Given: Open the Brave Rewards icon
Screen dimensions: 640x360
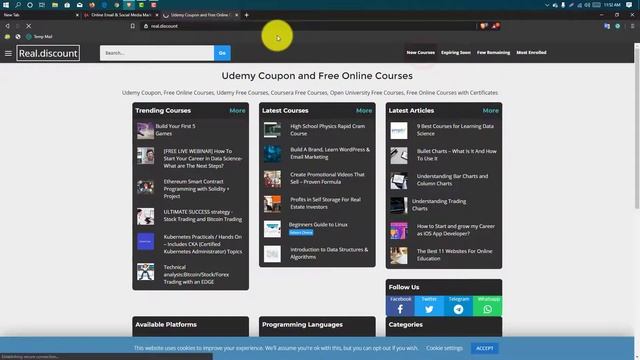Looking at the screenshot, I should pyautogui.click(x=496, y=26).
